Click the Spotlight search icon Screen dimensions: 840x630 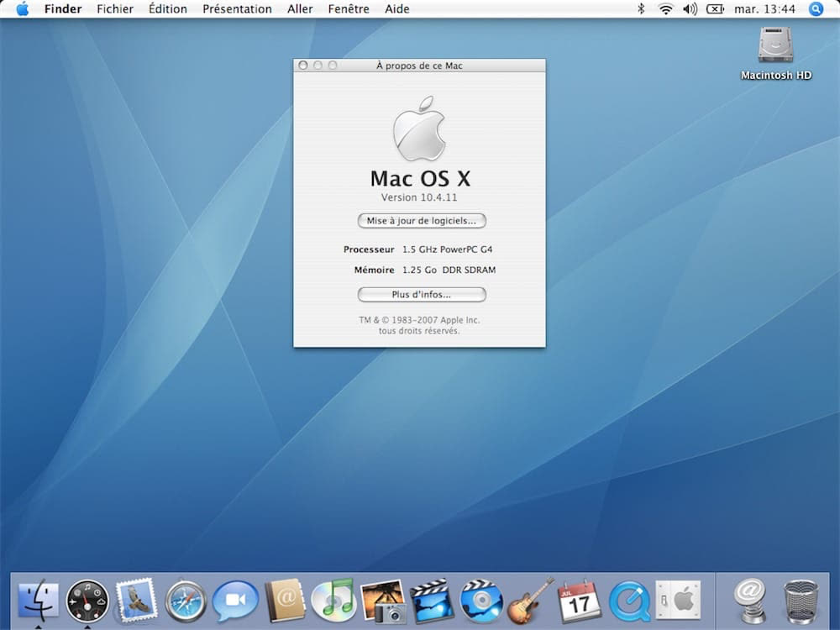coord(816,9)
